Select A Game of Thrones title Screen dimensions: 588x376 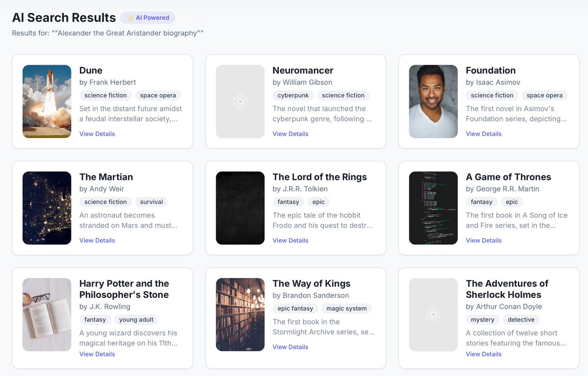pyautogui.click(x=508, y=177)
